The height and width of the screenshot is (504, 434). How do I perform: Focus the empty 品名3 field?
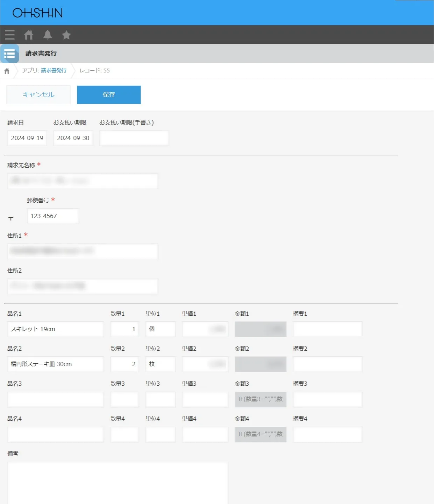point(55,399)
